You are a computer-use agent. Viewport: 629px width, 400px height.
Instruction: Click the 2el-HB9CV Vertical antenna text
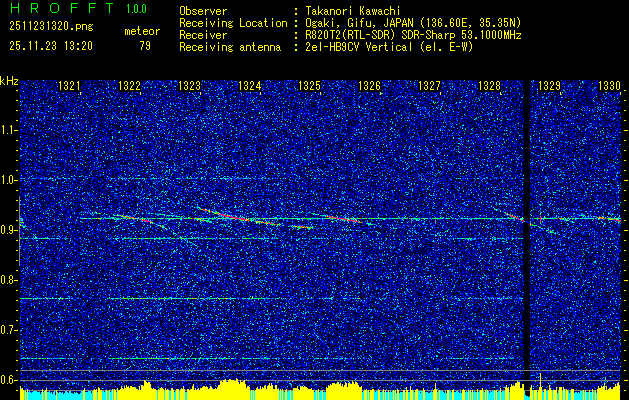pos(387,47)
